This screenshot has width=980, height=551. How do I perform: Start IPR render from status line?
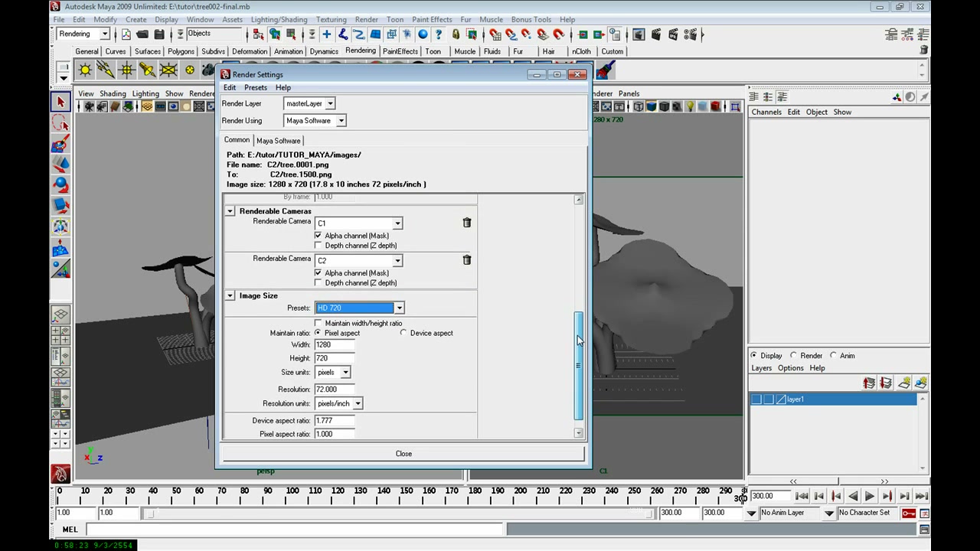[x=673, y=34]
